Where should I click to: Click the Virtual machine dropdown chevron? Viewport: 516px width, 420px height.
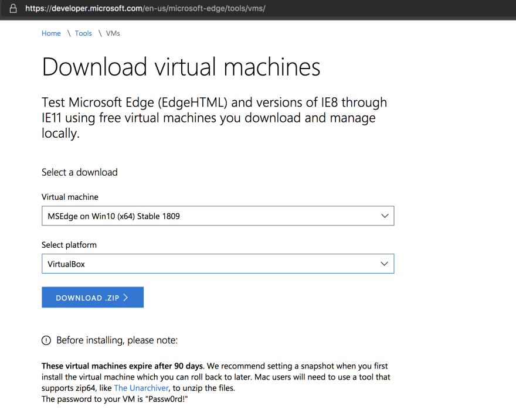click(x=385, y=216)
